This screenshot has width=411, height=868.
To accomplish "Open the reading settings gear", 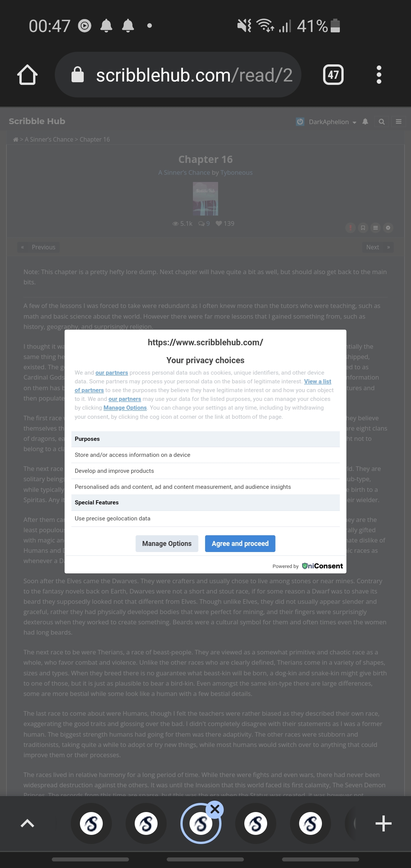I will click(388, 228).
